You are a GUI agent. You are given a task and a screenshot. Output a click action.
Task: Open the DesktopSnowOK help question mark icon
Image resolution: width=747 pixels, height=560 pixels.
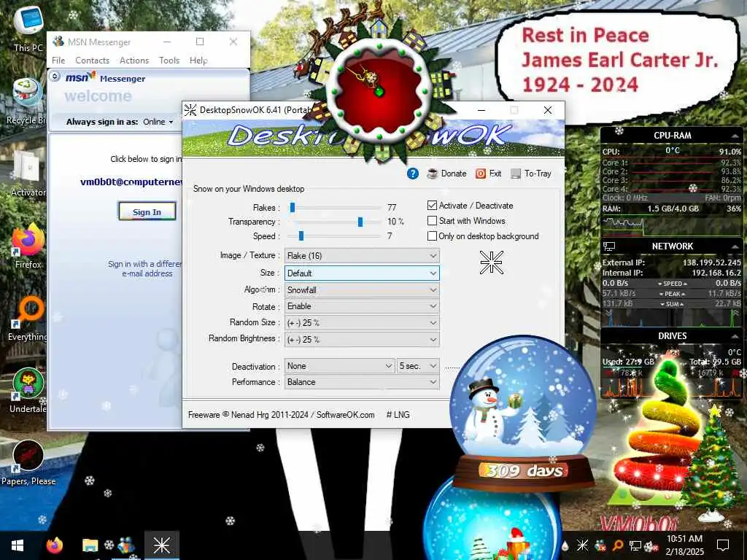[x=413, y=174]
